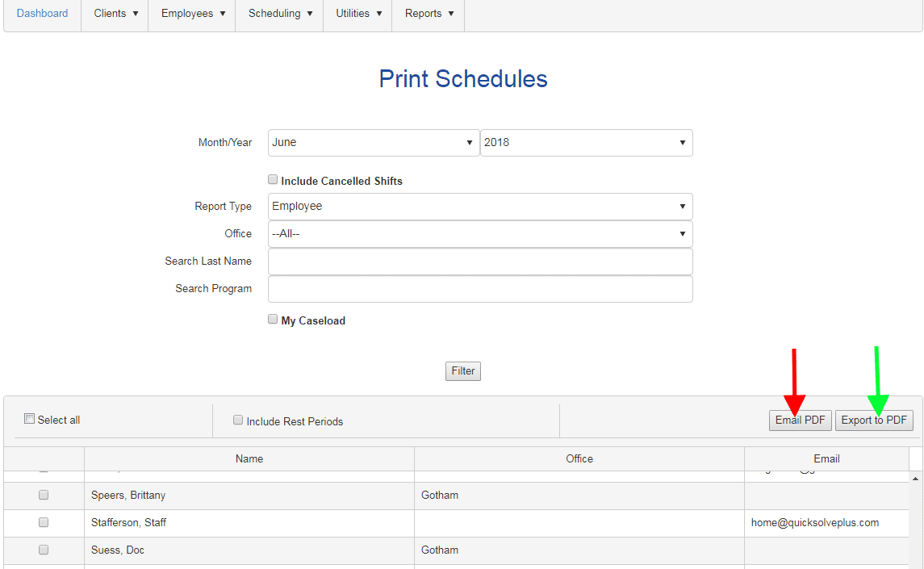Enable Include Rest Periods
This screenshot has height=569, width=924.
coord(238,419)
